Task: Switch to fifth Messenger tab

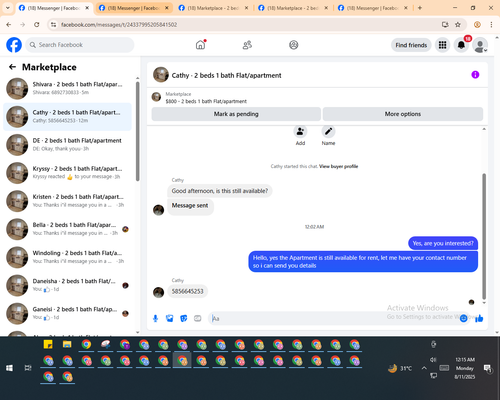Action: pyautogui.click(x=373, y=8)
